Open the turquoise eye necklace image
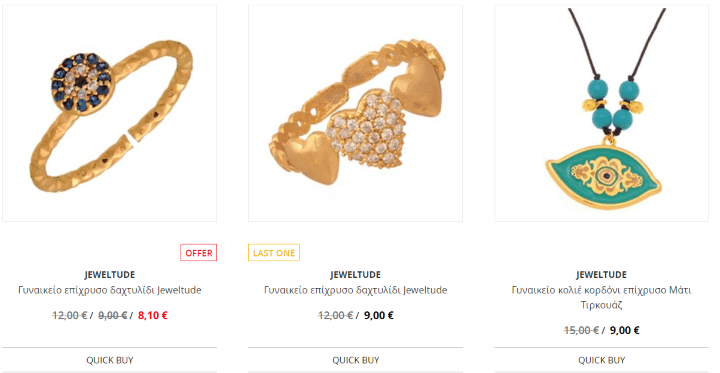 pos(602,113)
